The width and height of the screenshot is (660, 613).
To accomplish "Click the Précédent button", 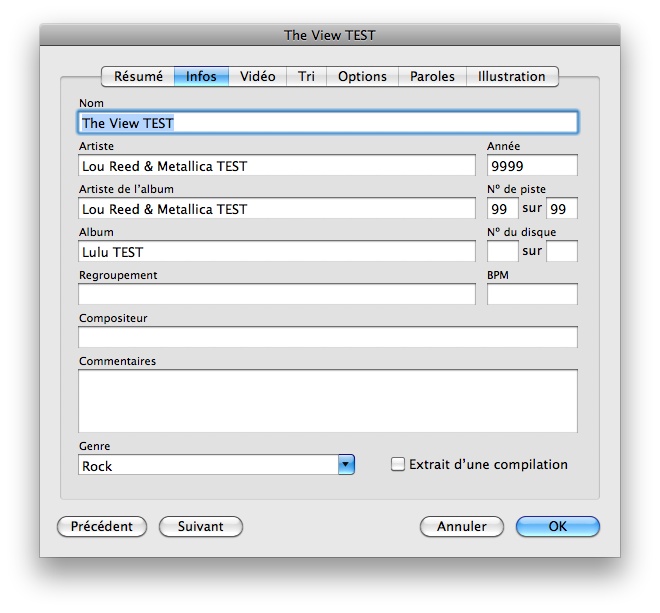I will 102,527.
